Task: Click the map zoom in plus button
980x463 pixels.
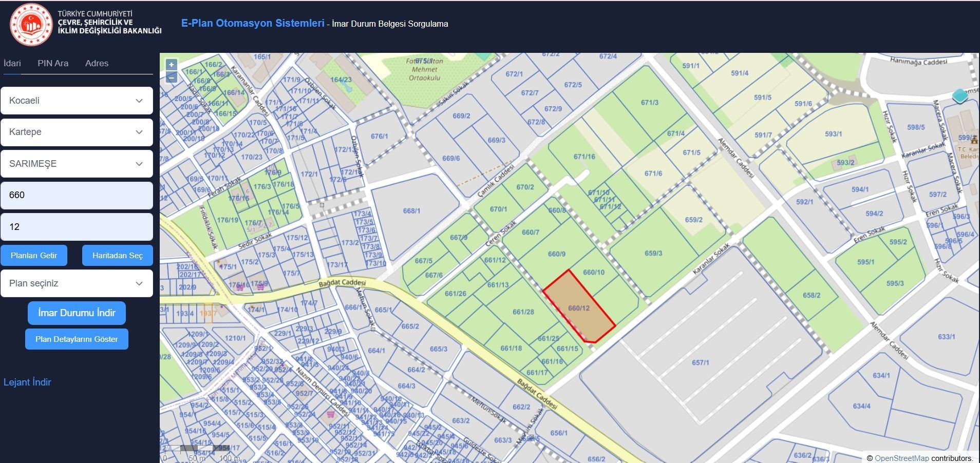Action: coord(172,65)
